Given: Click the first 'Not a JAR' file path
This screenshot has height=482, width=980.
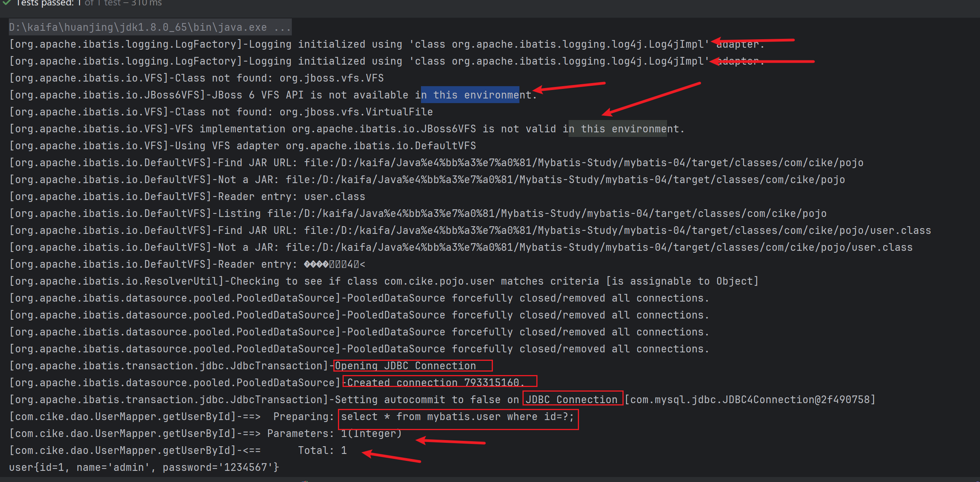Looking at the screenshot, I should point(565,180).
